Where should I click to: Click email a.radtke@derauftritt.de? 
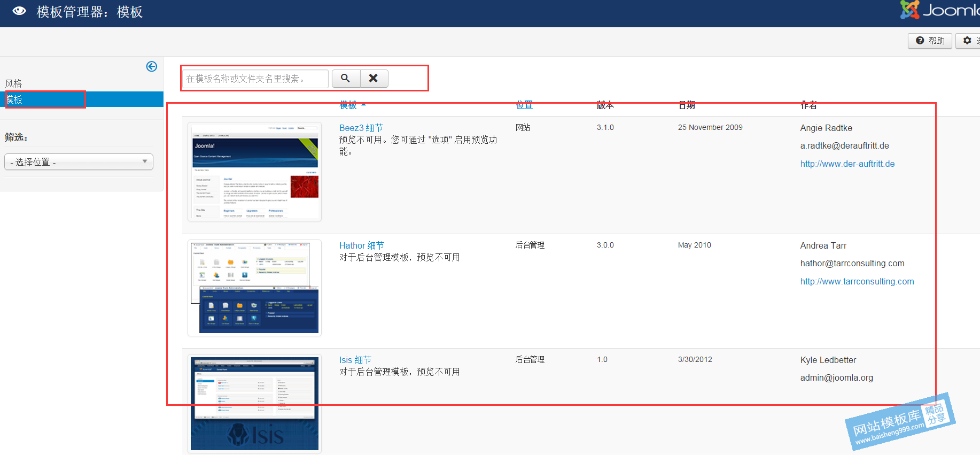[845, 145]
